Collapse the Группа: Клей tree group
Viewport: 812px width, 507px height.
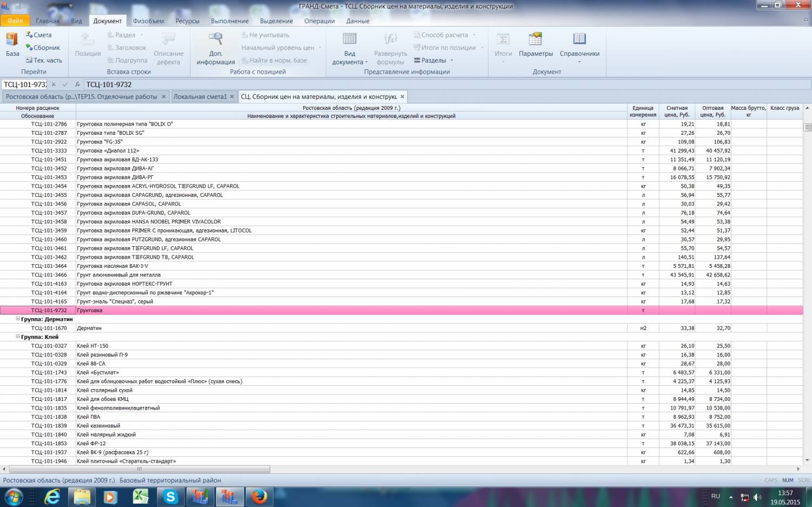coord(18,337)
